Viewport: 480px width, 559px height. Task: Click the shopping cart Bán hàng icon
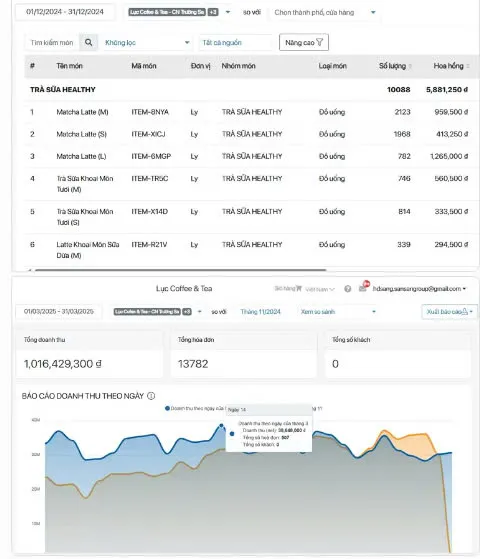tap(298, 288)
